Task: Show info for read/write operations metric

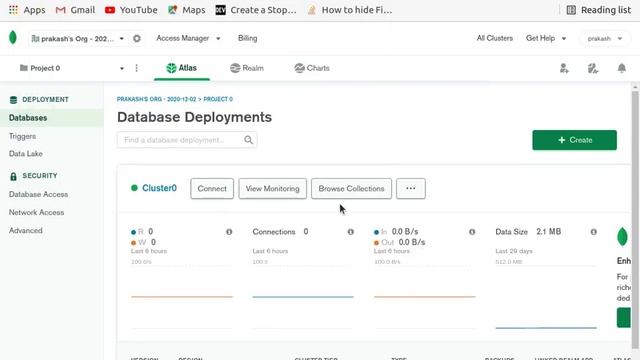Action: pyautogui.click(x=229, y=232)
